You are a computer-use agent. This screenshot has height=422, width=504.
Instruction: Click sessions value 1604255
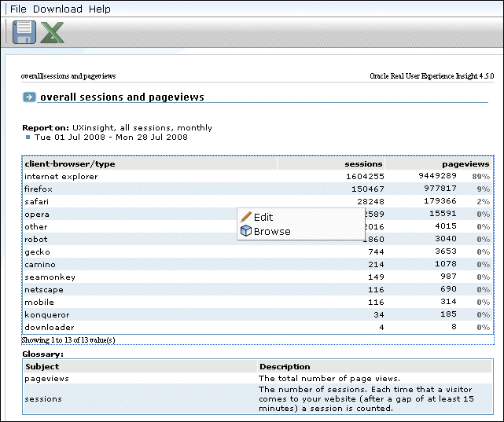tap(365, 176)
